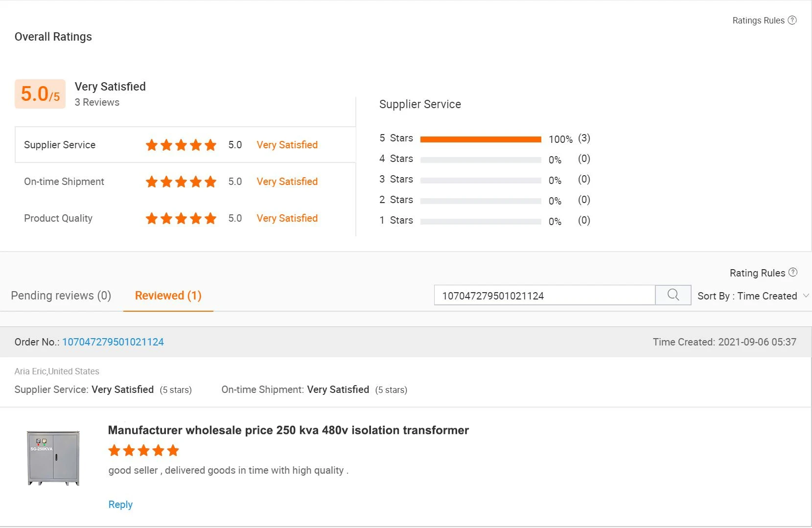812x528 pixels.
Task: Select the Reviewed tab
Action: pyautogui.click(x=168, y=296)
